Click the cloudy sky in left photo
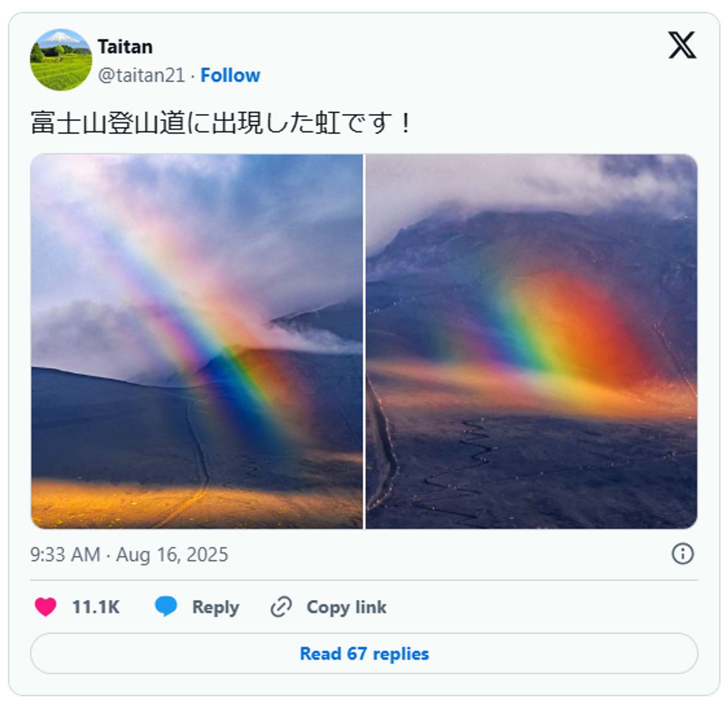 coord(283,217)
